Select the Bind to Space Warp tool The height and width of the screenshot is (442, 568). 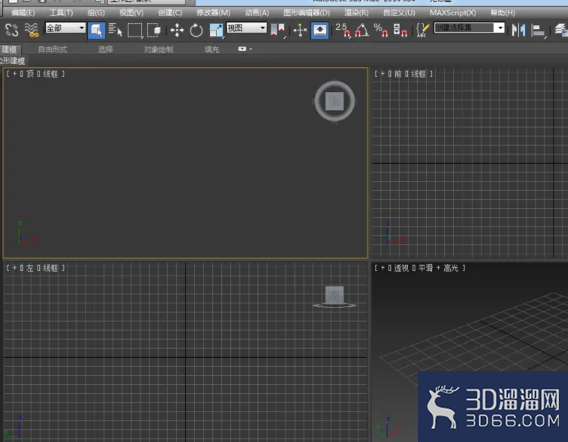pos(32,30)
